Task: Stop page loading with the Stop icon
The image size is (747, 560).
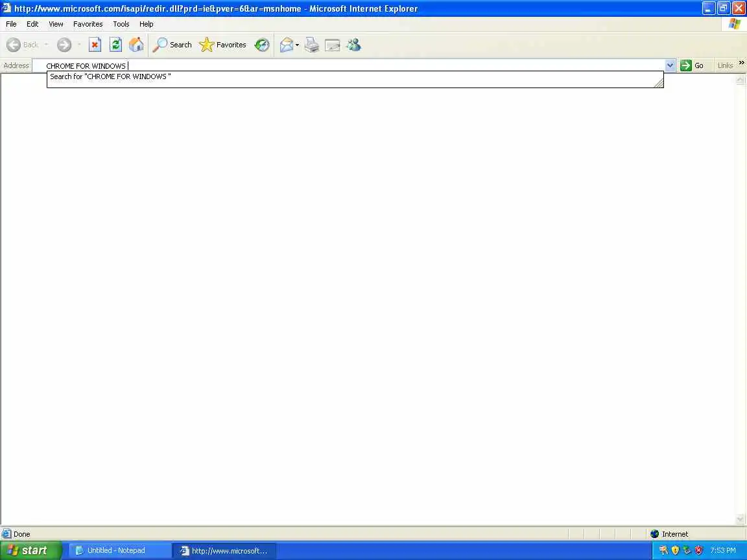Action: click(x=95, y=45)
